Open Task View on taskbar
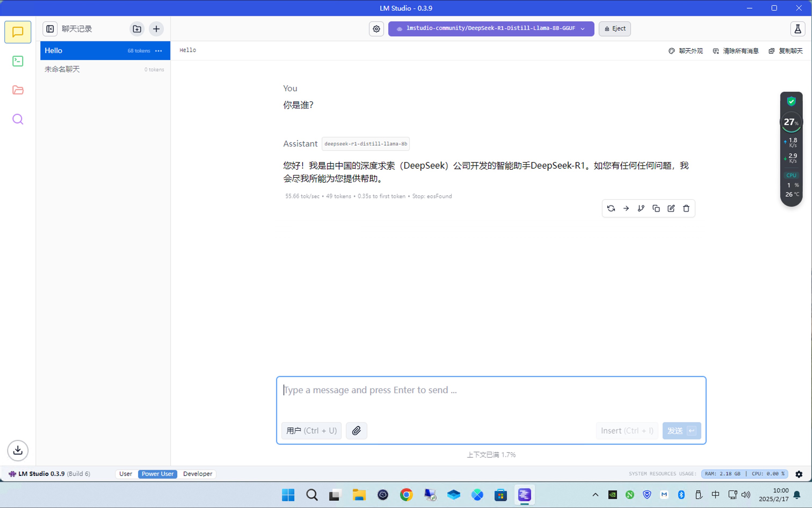 click(x=335, y=495)
